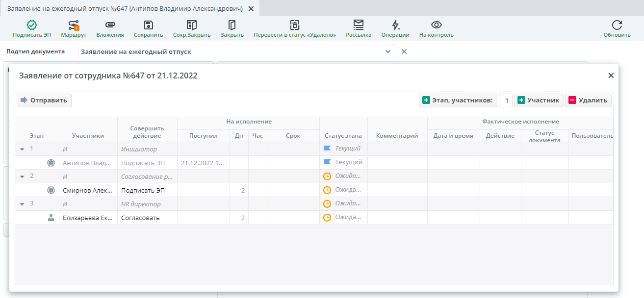644x298 pixels.
Task: Add a participant with Участник button
Action: coord(539,100)
